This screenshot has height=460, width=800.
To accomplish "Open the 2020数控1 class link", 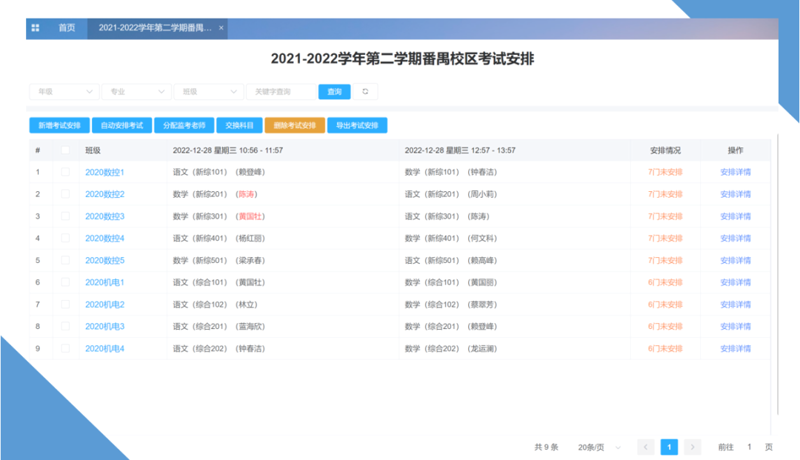I will [x=105, y=172].
